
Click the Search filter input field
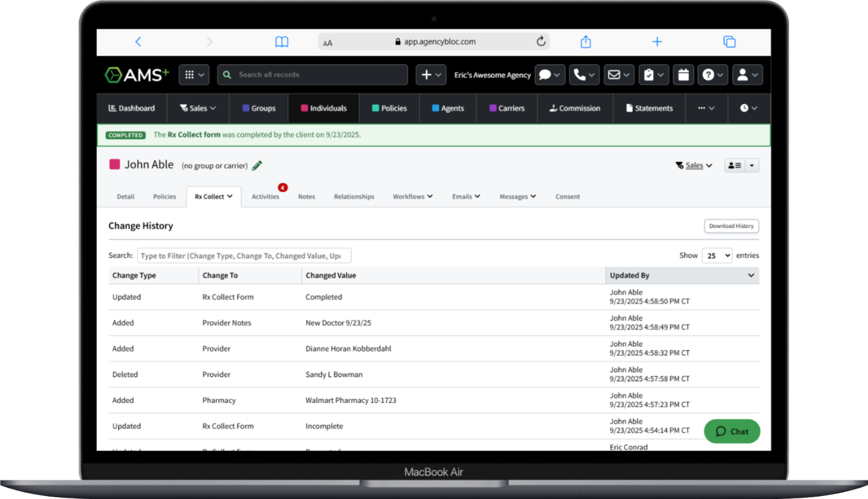pyautogui.click(x=244, y=255)
